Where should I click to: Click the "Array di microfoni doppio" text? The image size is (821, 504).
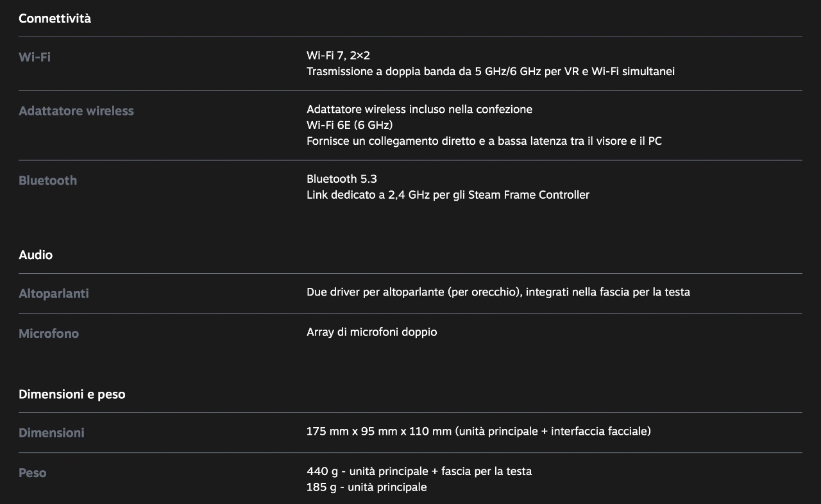pyautogui.click(x=371, y=332)
